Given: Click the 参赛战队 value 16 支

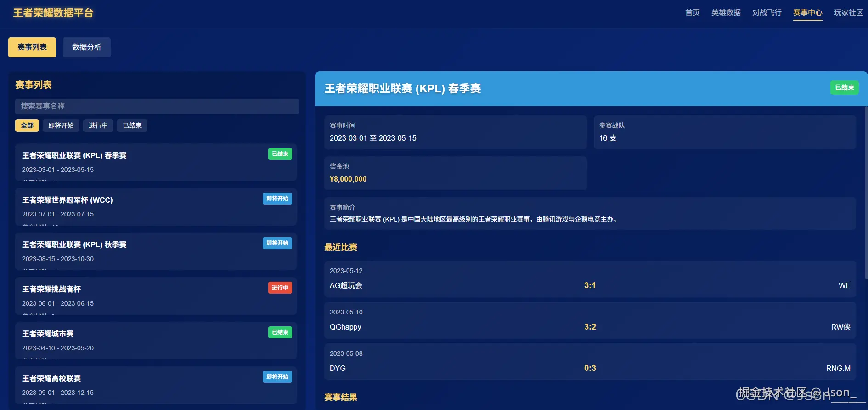Looking at the screenshot, I should pyautogui.click(x=608, y=138).
